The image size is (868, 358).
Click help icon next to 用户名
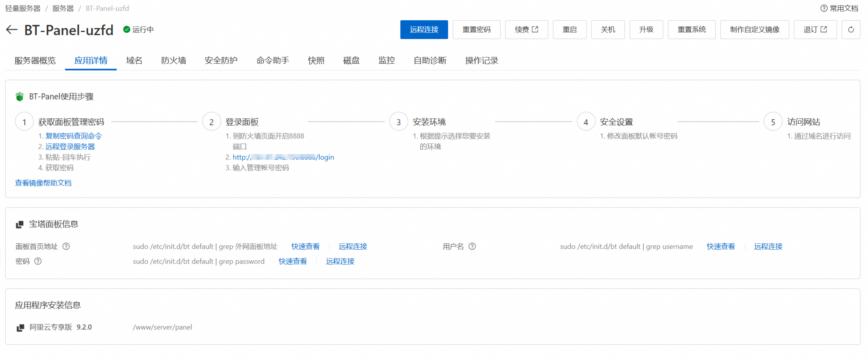472,246
